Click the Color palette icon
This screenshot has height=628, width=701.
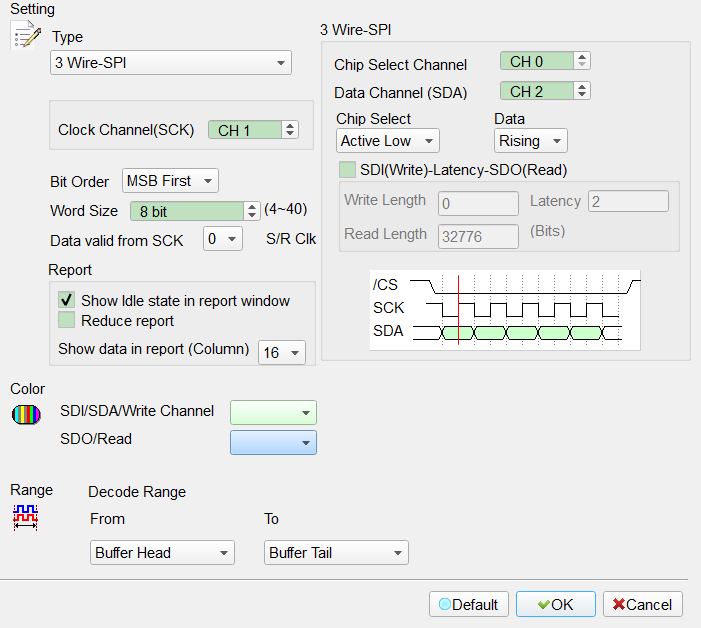coord(26,414)
